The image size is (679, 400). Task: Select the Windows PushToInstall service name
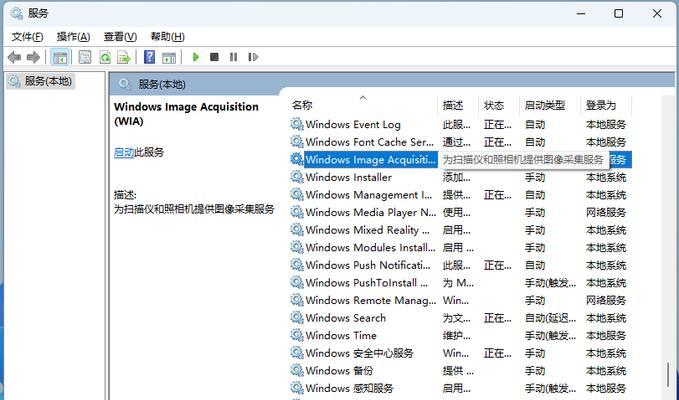(x=366, y=283)
